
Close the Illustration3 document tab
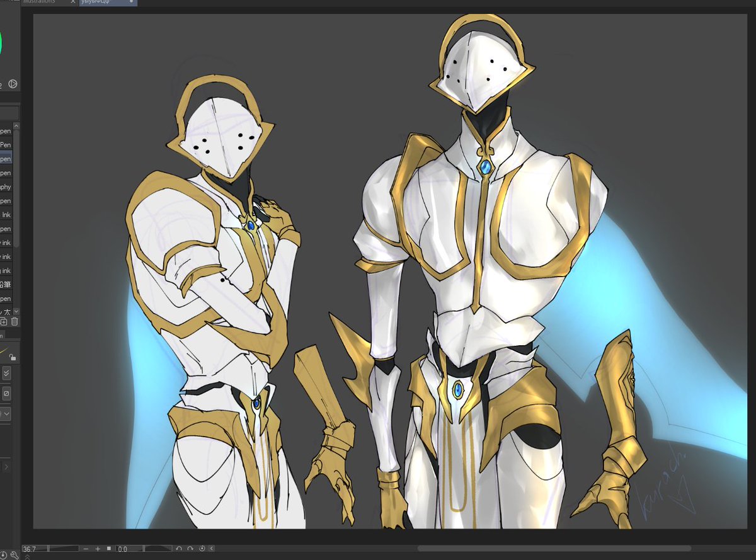tap(73, 3)
